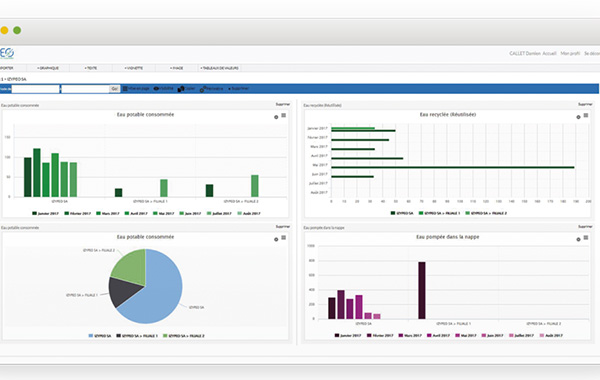This screenshot has width=600, height=380.
Task: Toggle FILIALE 2 legend under pie chart
Action: click(184, 336)
